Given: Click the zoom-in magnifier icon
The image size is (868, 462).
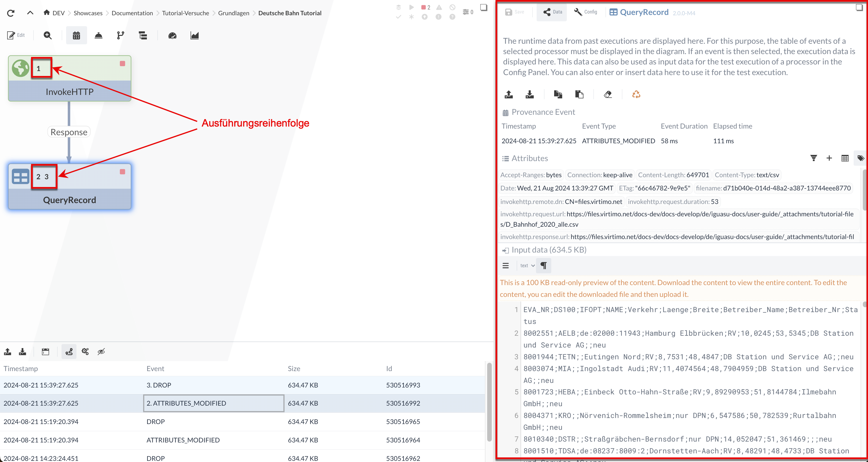Looking at the screenshot, I should point(47,35).
